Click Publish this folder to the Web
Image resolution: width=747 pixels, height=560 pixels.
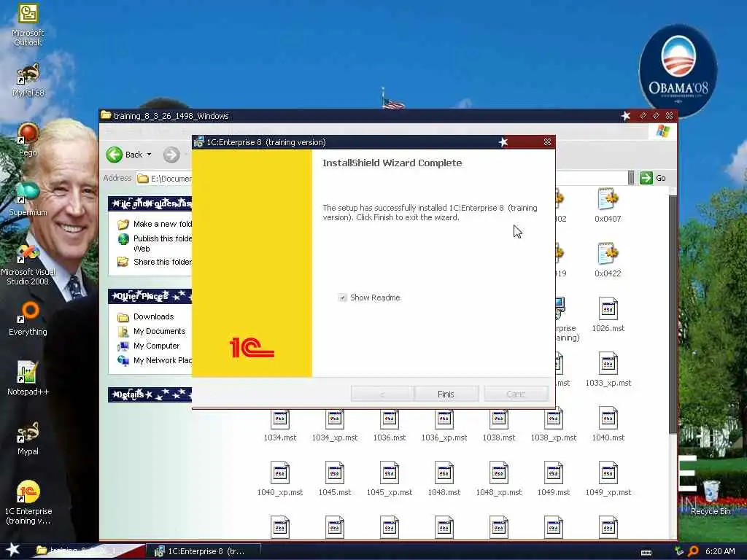(x=155, y=244)
